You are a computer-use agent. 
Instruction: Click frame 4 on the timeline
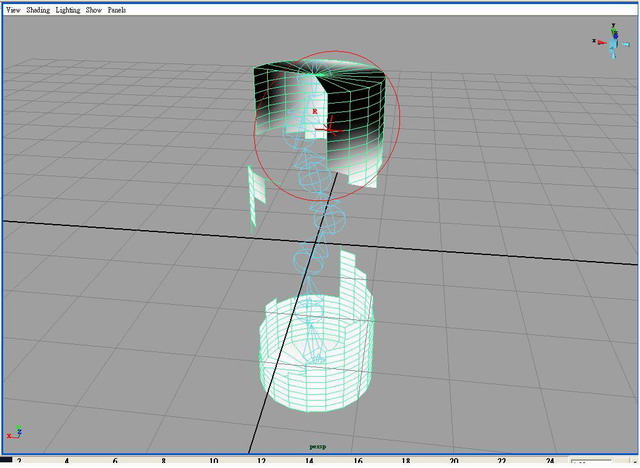coord(67,461)
